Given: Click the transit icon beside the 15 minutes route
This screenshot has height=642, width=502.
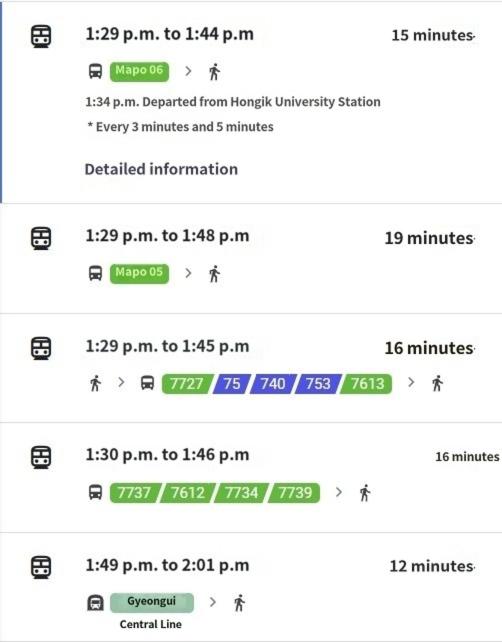Looking at the screenshot, I should [x=41, y=36].
